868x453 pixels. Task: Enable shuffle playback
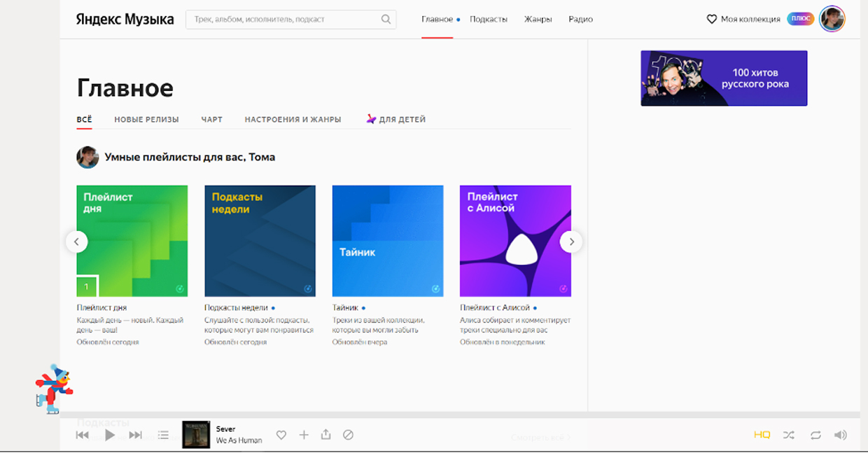(x=789, y=435)
